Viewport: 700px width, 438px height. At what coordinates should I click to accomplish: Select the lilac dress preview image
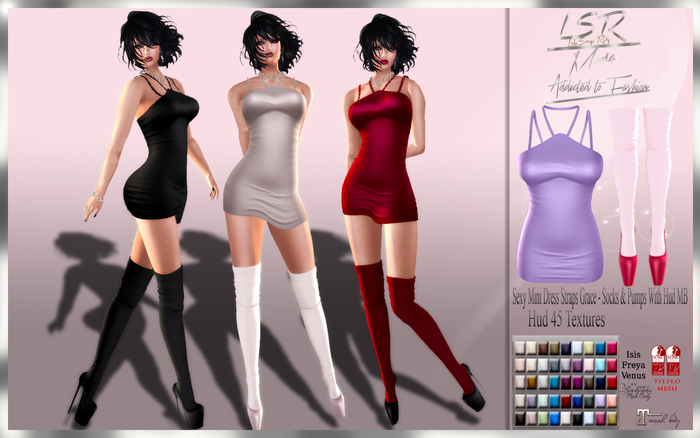point(560,193)
